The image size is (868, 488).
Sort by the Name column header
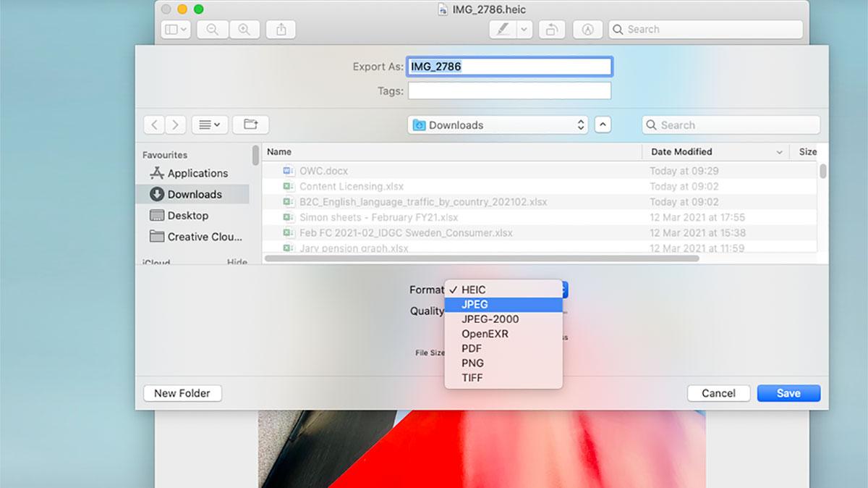pos(451,152)
